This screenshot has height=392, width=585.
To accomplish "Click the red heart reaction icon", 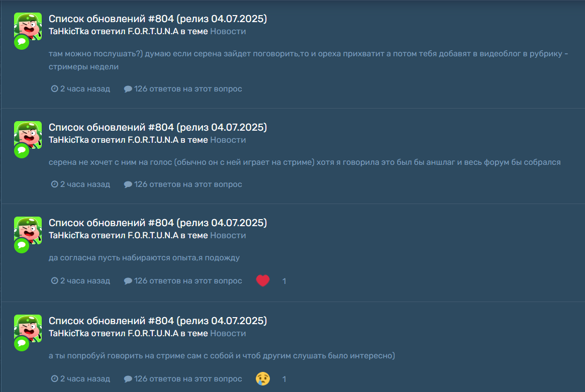I will (x=263, y=280).
